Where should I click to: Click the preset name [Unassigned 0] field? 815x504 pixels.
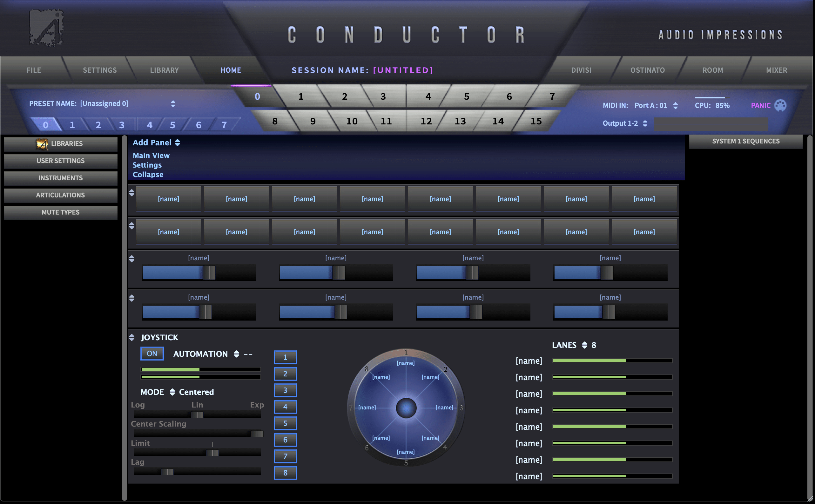click(104, 104)
